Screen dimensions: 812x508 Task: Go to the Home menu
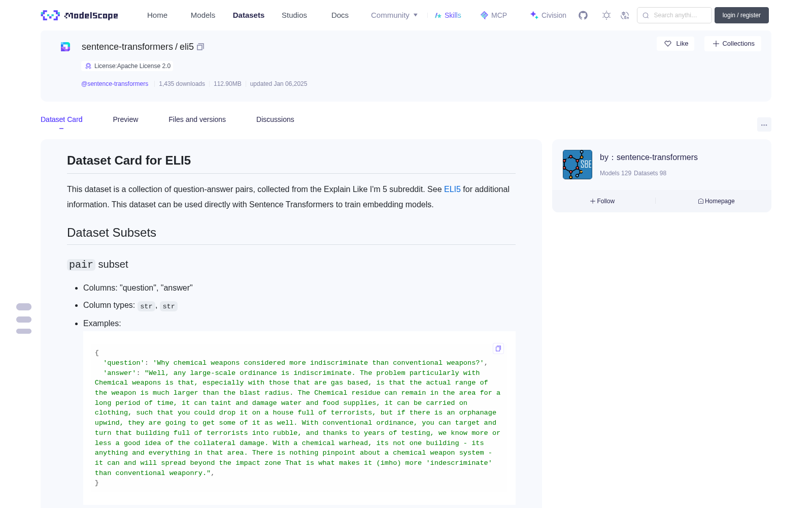click(x=157, y=15)
